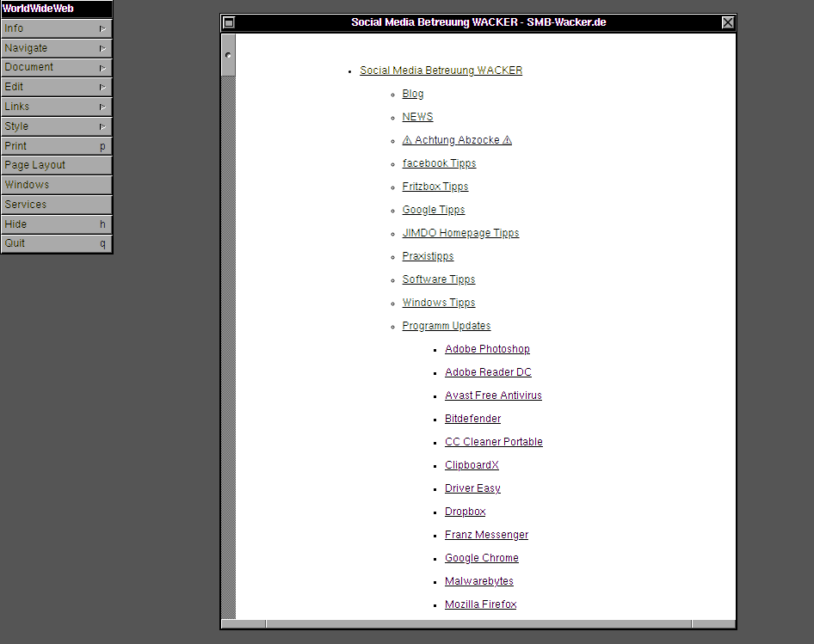Screen dimensions: 814x644
Task: Open the Programm Updates link
Action: [x=447, y=326]
